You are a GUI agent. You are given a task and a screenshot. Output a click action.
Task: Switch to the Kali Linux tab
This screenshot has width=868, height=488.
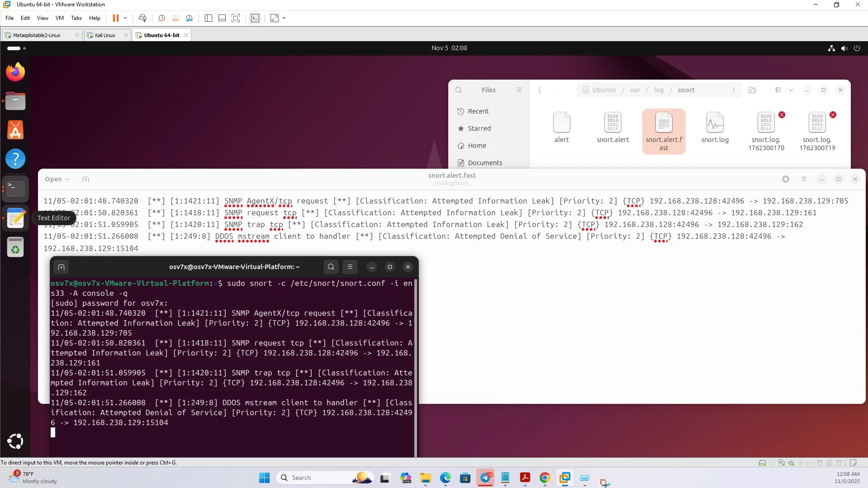click(104, 35)
